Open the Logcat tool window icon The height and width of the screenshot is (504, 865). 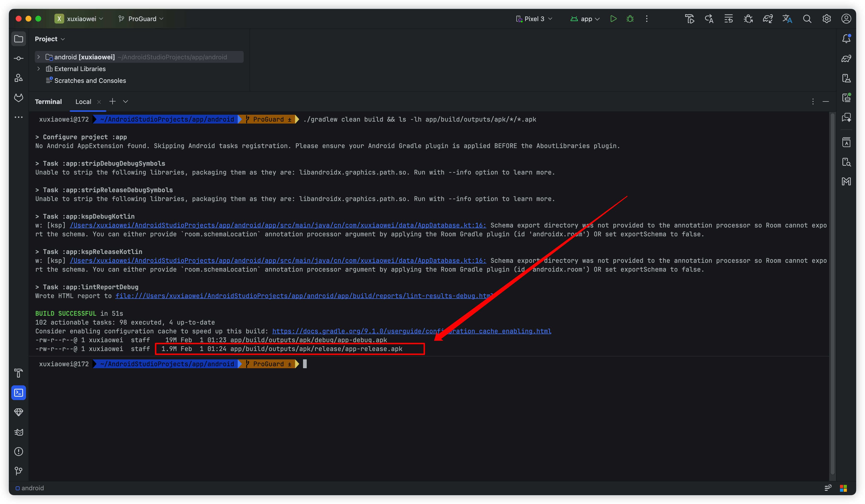19,432
